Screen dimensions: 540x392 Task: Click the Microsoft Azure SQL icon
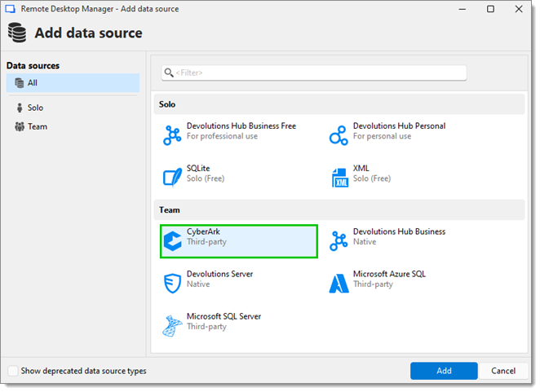pos(339,284)
